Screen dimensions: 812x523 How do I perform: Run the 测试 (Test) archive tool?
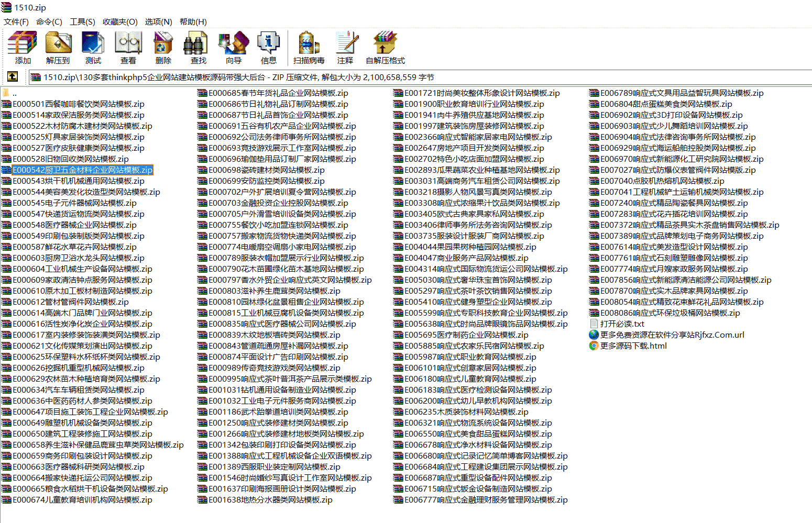coord(93,48)
